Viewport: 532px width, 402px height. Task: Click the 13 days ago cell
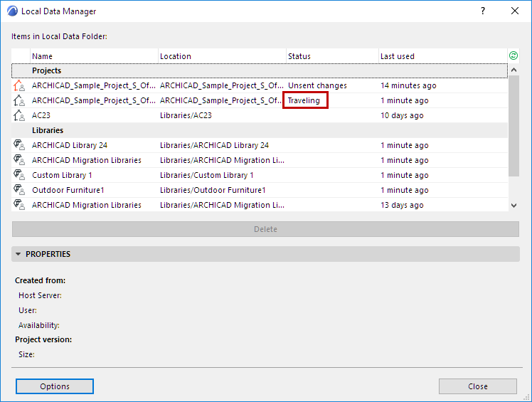pos(402,205)
